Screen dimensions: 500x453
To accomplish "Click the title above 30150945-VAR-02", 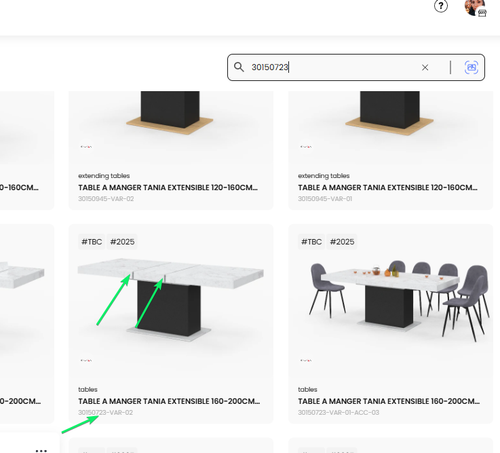I will (x=168, y=188).
